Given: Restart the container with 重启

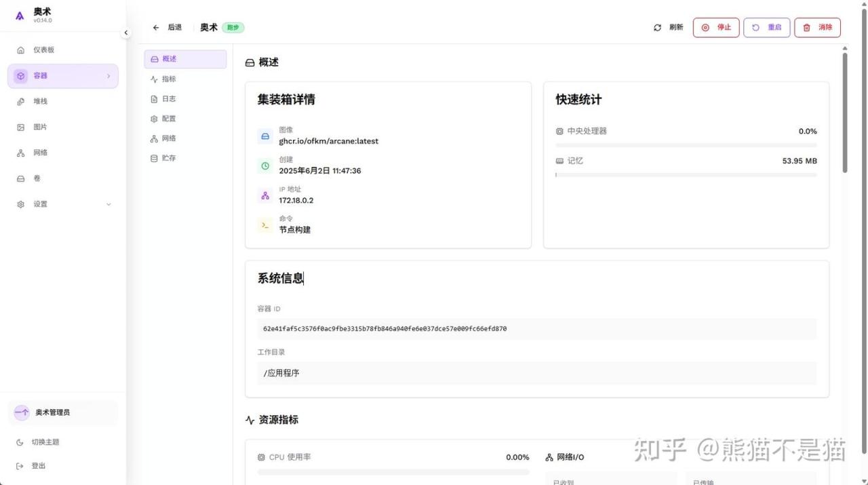Looking at the screenshot, I should pos(767,28).
